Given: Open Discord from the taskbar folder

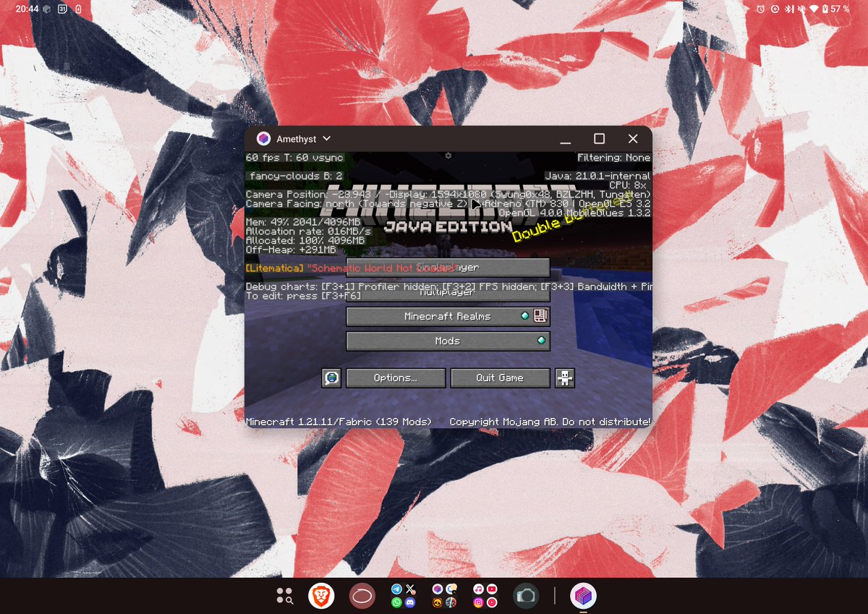Looking at the screenshot, I should coord(410,602).
